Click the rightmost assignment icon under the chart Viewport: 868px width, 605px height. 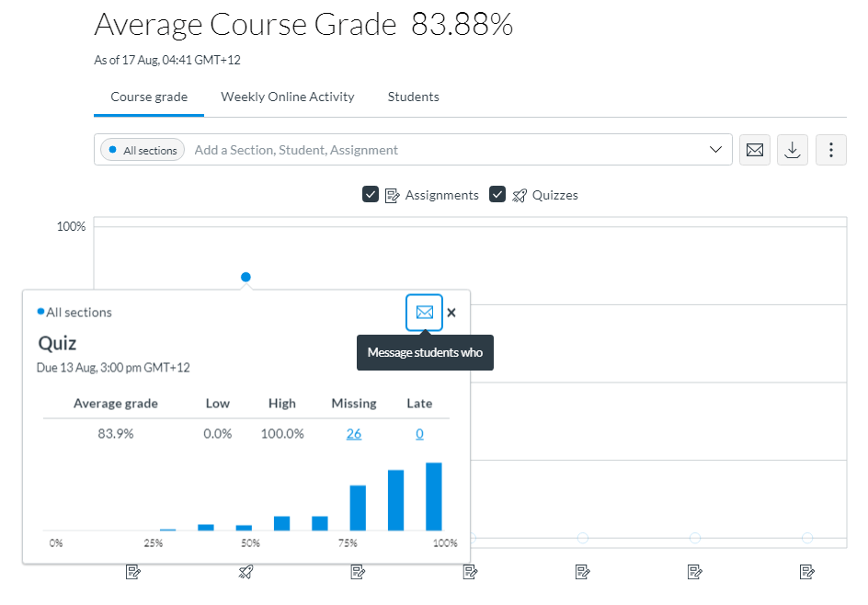[x=805, y=571]
